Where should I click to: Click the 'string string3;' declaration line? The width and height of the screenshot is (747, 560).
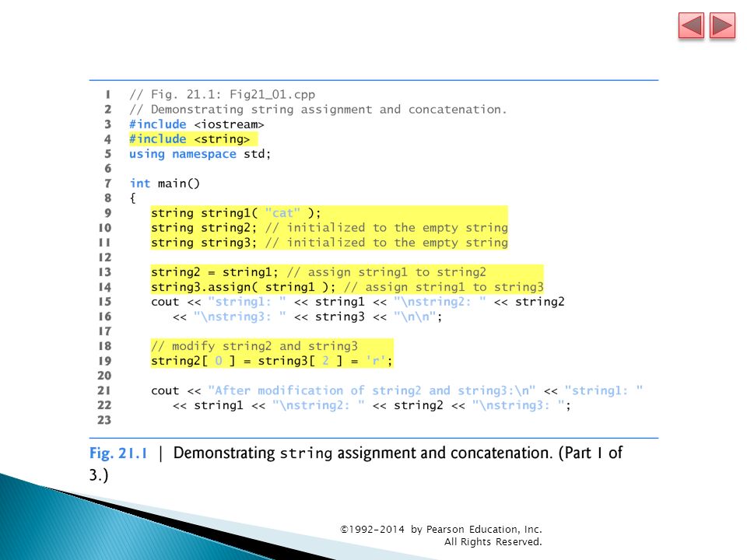click(329, 243)
